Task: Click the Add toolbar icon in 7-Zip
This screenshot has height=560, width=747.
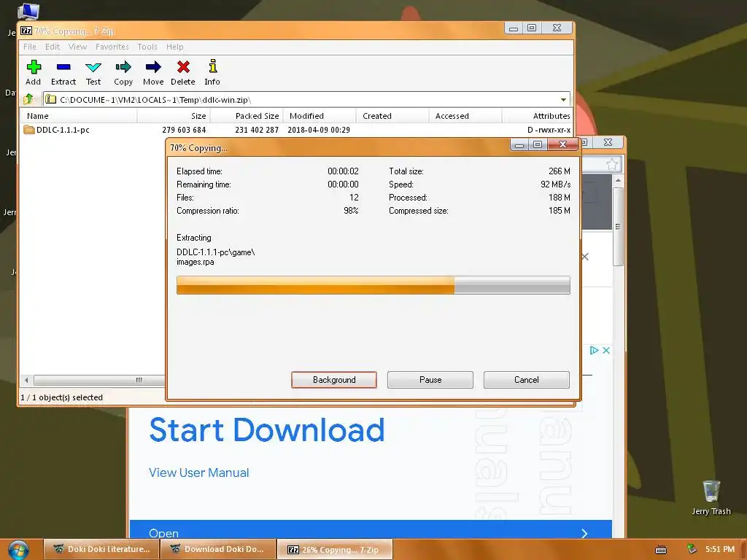Action: (x=34, y=67)
